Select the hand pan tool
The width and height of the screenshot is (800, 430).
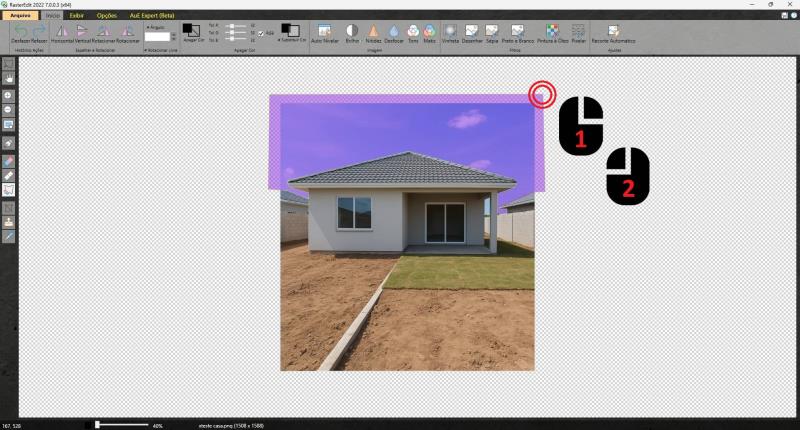(8, 77)
